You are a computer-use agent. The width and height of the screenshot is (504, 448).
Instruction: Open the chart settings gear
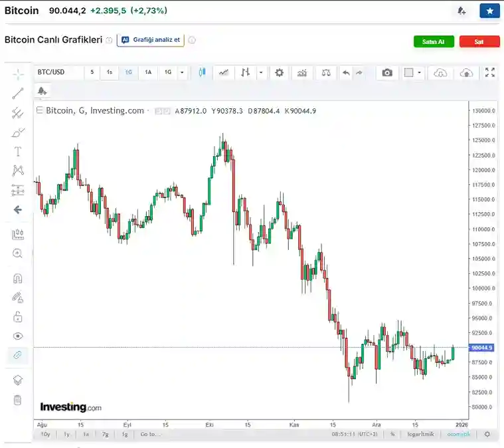coord(280,72)
